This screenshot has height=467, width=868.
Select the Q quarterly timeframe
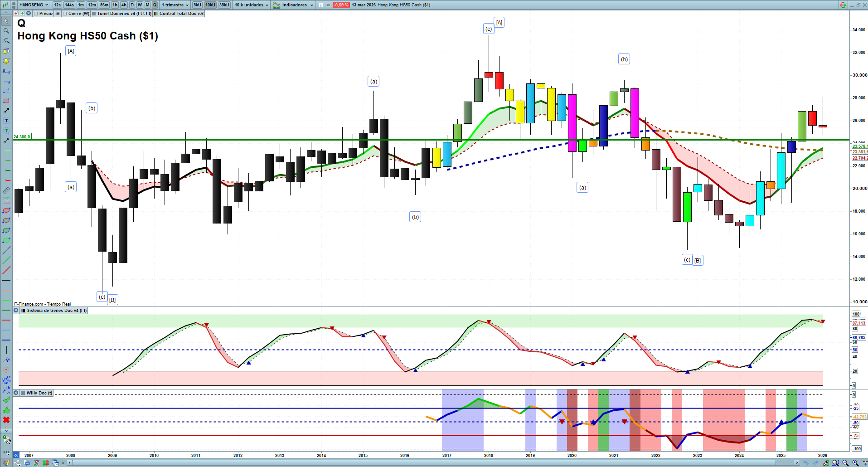click(x=155, y=5)
